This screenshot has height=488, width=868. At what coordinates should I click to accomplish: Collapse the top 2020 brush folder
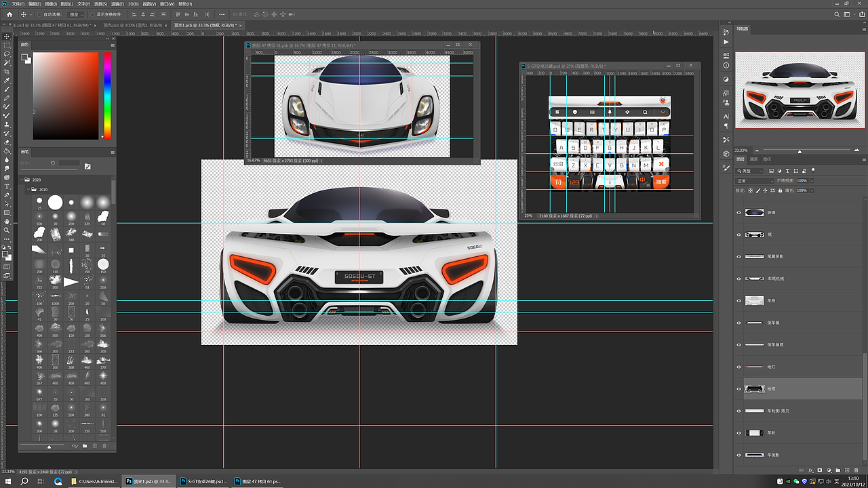tap(22, 180)
